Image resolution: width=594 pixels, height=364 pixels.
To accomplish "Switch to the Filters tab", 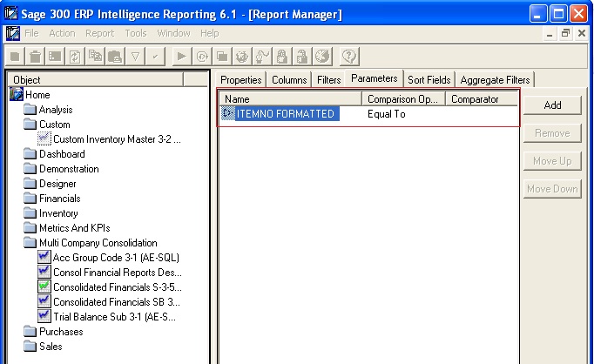I will pos(328,80).
